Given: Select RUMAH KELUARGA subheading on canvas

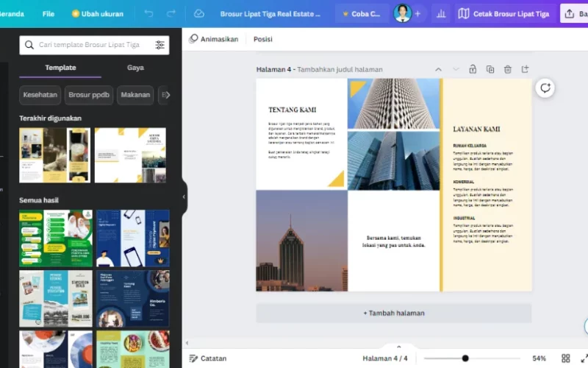Looking at the screenshot, I should 470,146.
